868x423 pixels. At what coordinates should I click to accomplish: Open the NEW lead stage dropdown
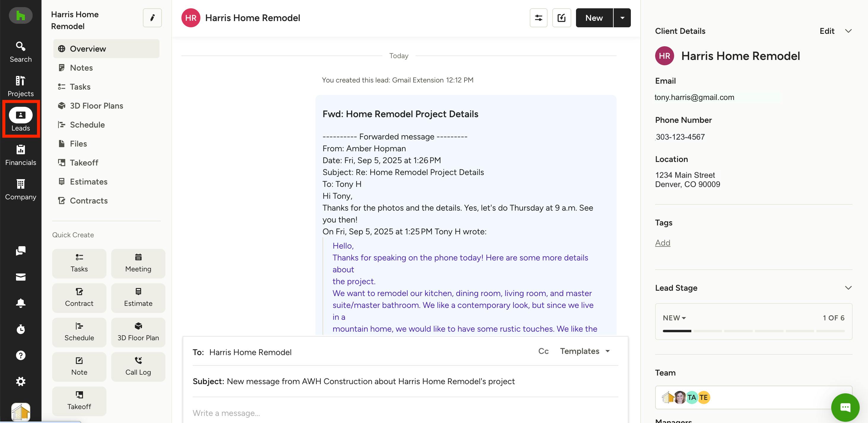point(674,318)
